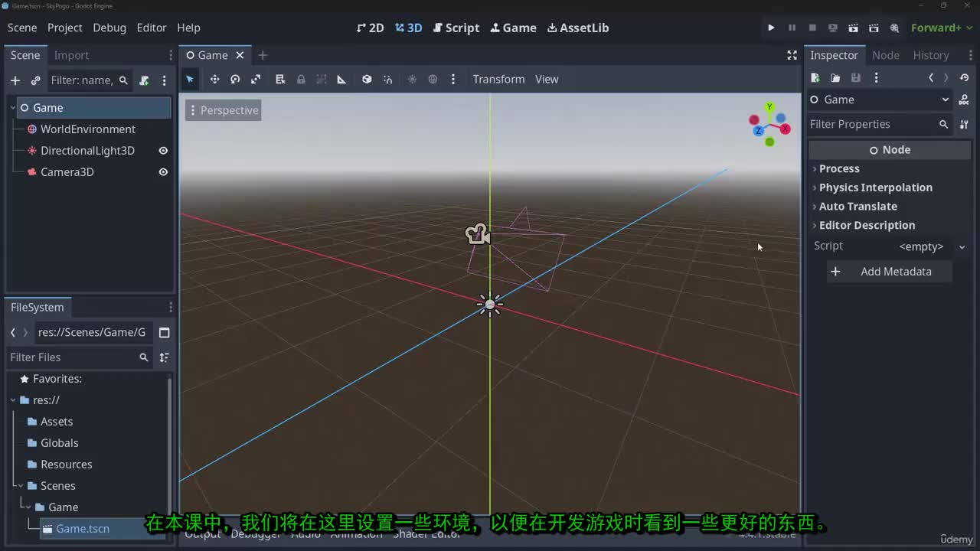Viewport: 980px width, 551px height.
Task: Open documentation for the Game node
Action: tap(964, 99)
